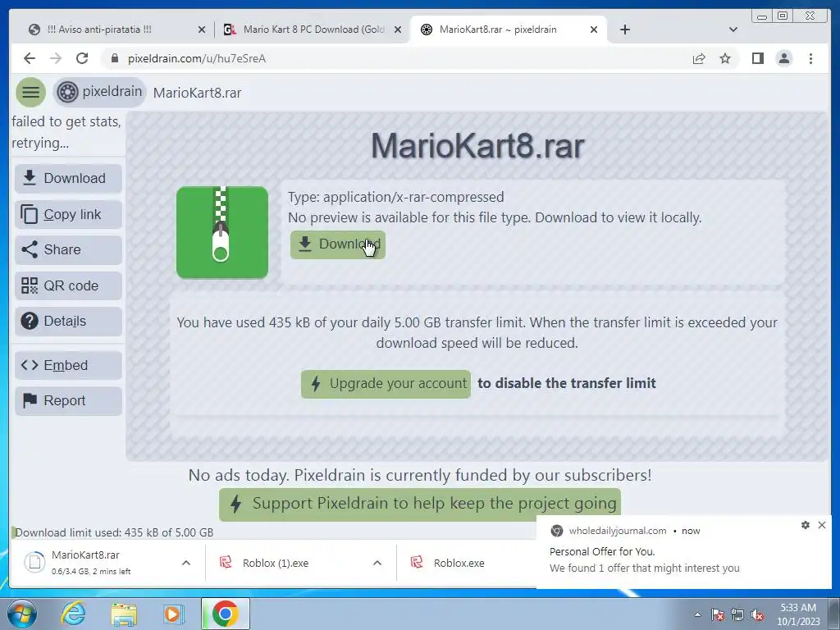Expand options for Roblox (1).exe download
The width and height of the screenshot is (840, 630).
(x=377, y=563)
